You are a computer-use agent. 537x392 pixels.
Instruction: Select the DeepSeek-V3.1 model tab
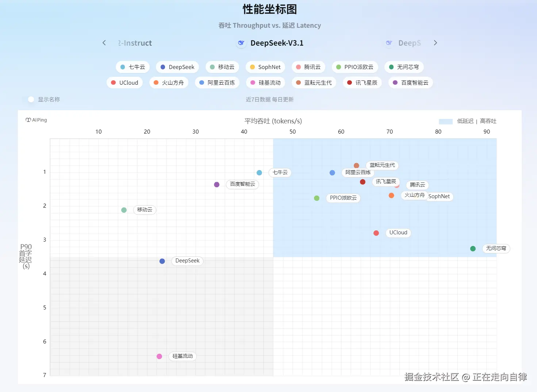tap(270, 43)
